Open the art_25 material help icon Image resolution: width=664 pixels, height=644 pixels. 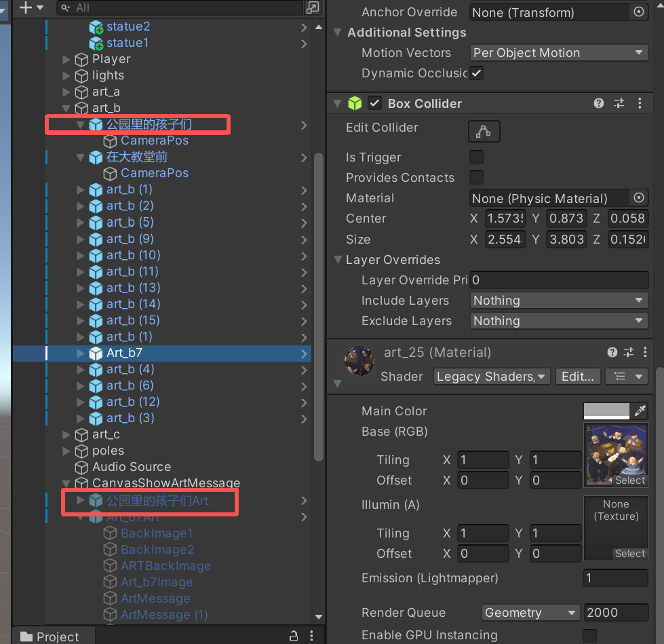pyautogui.click(x=612, y=352)
